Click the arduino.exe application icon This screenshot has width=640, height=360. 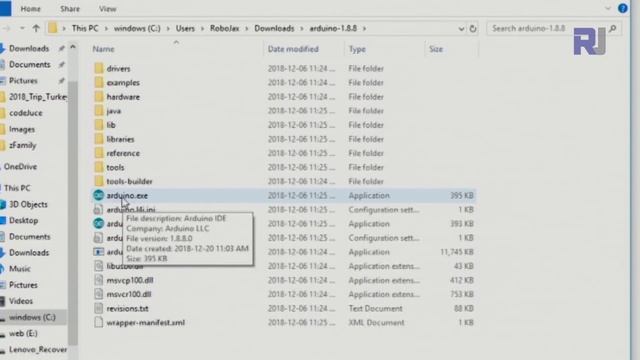98,196
